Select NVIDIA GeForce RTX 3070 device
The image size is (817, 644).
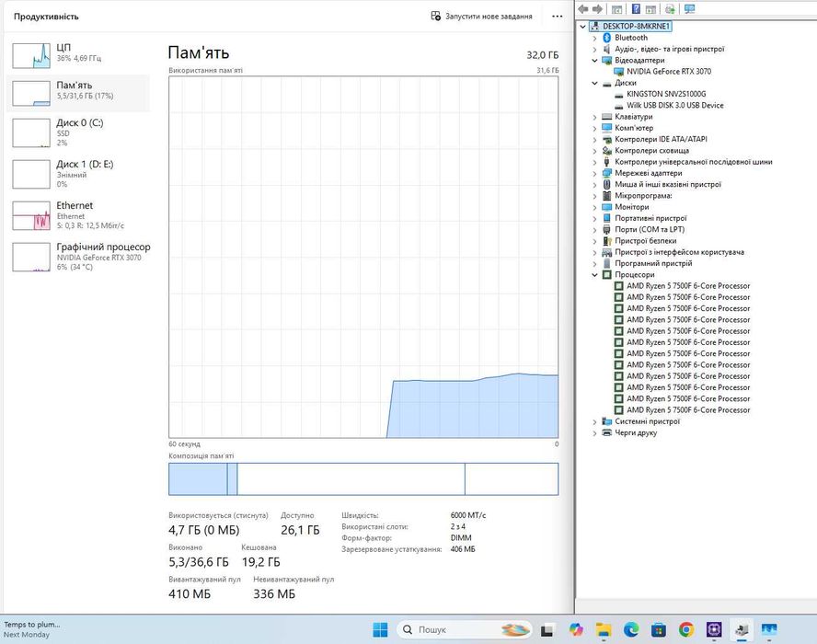click(x=669, y=72)
